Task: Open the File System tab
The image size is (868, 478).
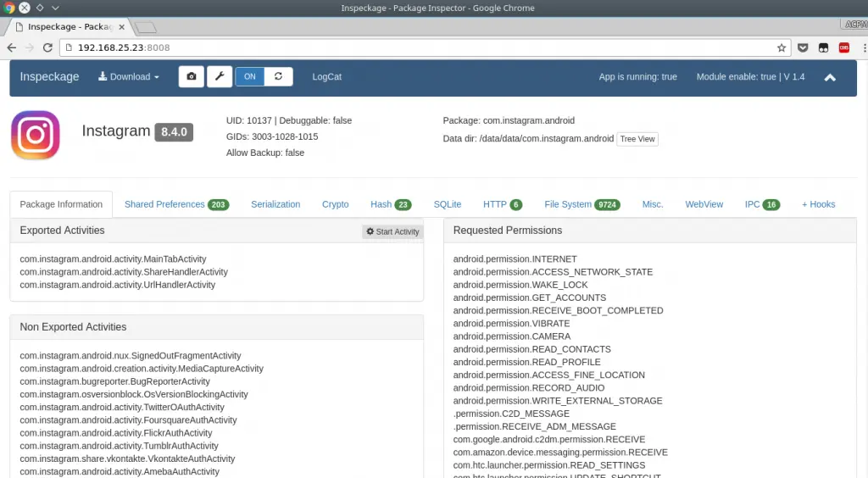Action: (x=581, y=204)
